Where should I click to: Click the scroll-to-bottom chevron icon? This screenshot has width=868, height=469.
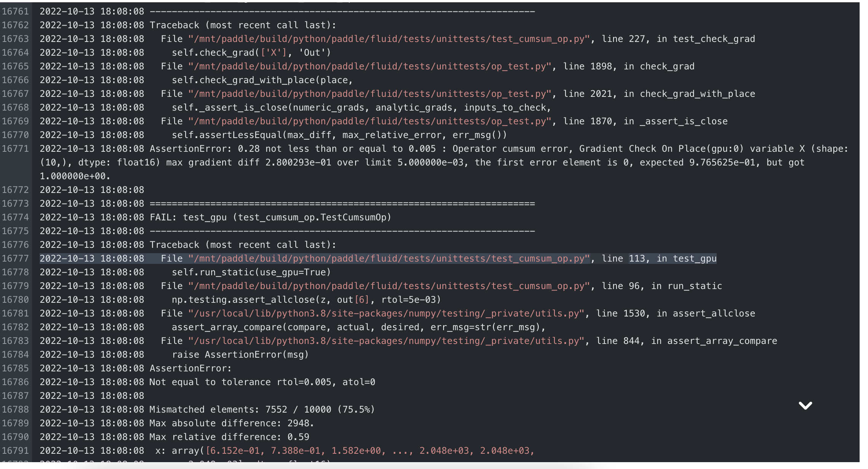805,405
